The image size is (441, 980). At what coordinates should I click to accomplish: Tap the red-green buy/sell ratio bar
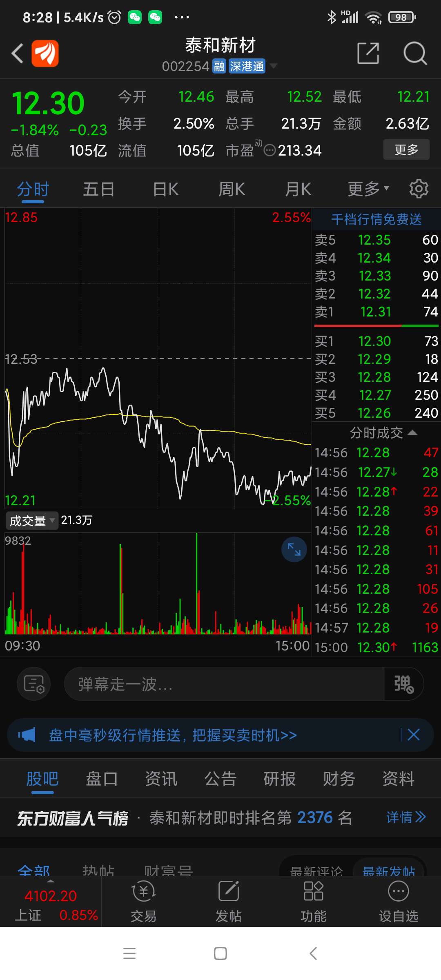coord(376,326)
